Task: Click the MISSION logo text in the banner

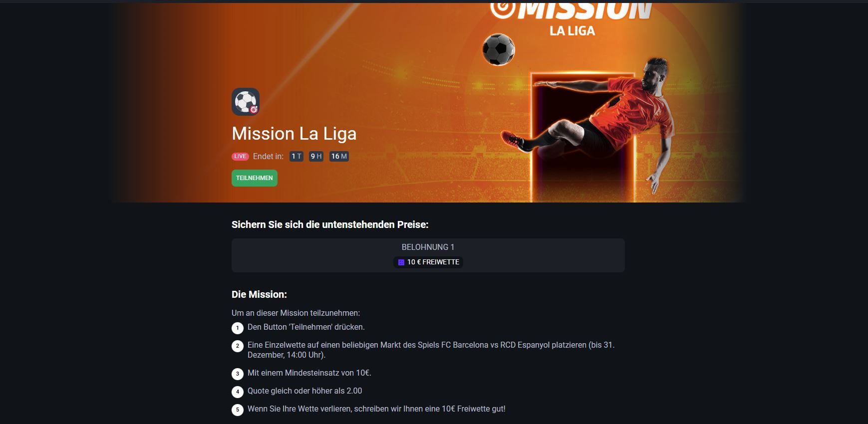Action: (x=572, y=11)
